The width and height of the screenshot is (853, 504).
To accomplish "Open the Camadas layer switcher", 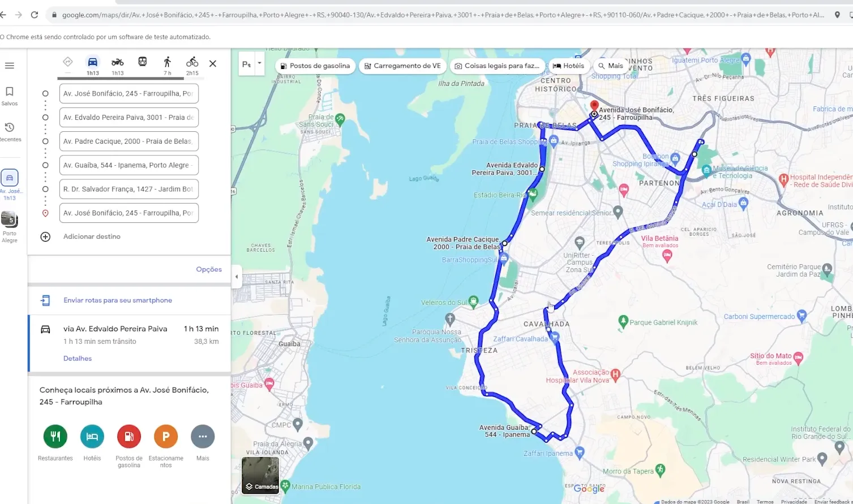I will [260, 475].
